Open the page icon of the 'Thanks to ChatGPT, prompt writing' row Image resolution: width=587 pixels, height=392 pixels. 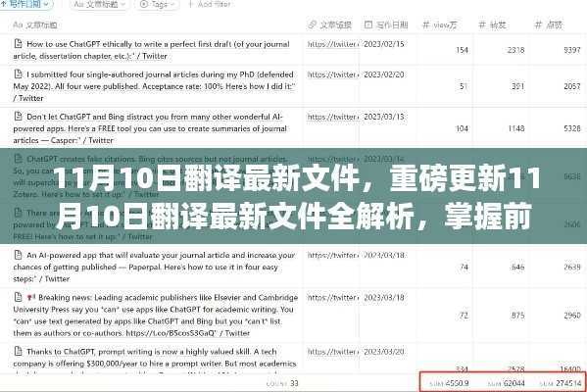[18, 351]
